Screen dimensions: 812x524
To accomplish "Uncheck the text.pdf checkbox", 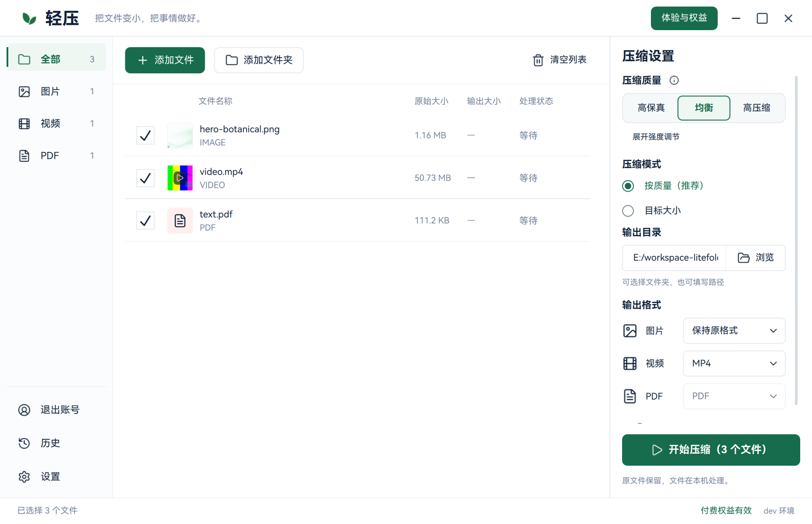I will (145, 221).
